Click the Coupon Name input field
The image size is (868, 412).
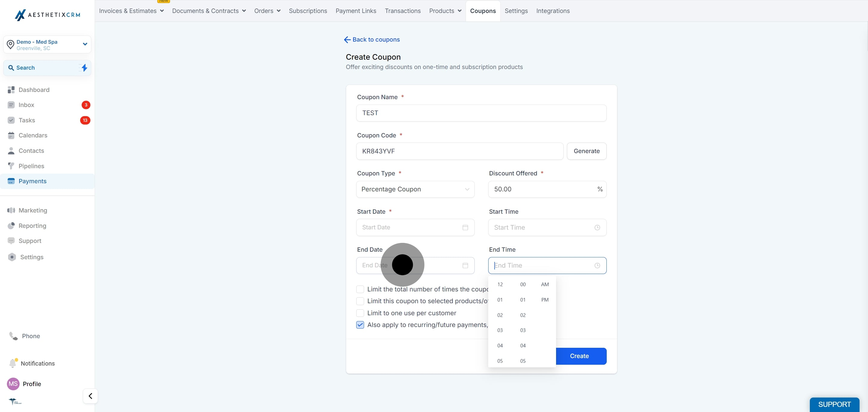tap(481, 113)
